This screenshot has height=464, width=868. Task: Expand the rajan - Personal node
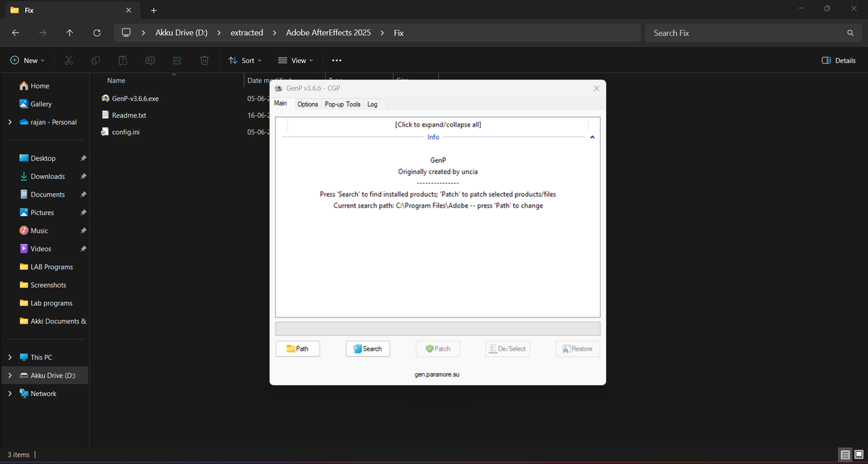click(x=9, y=122)
